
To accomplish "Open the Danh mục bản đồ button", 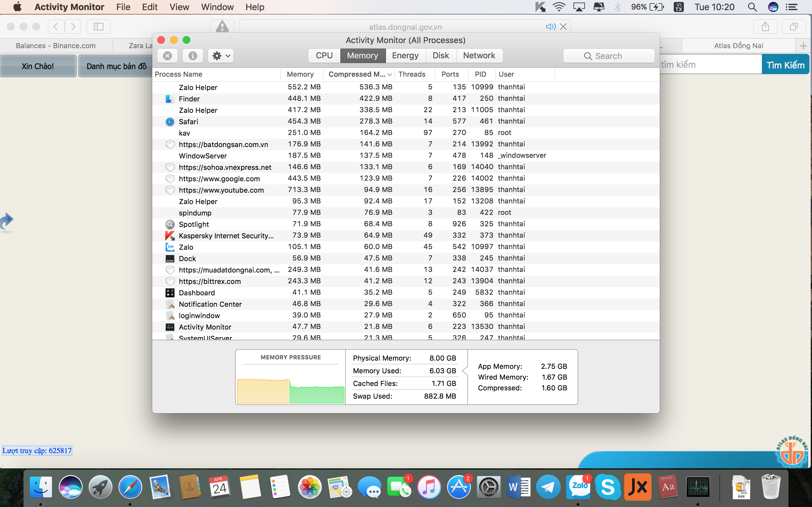I will click(x=116, y=66).
